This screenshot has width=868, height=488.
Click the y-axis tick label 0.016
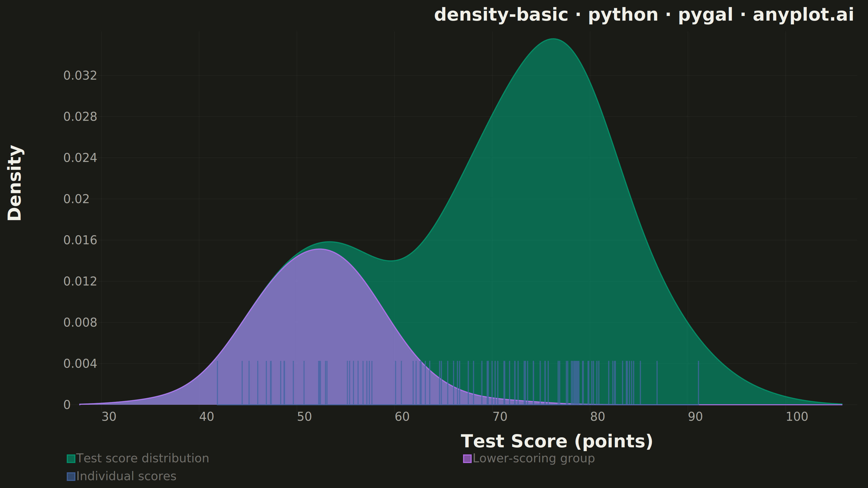point(80,240)
